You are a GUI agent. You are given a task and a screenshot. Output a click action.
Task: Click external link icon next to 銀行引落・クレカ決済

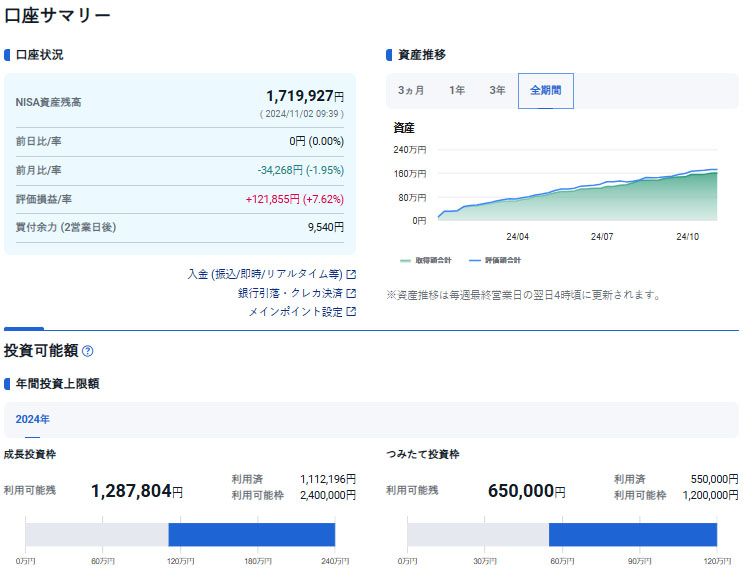point(351,293)
